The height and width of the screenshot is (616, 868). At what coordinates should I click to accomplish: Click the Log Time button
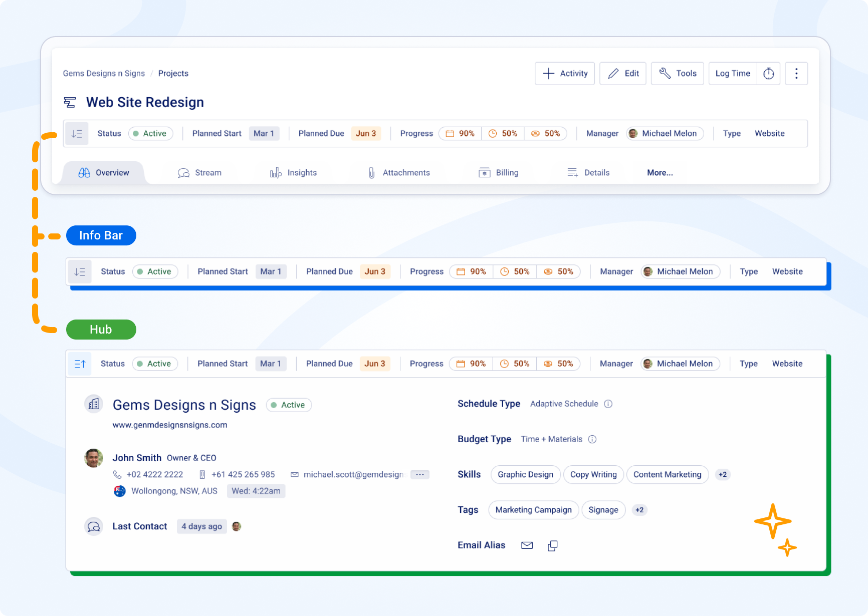pyautogui.click(x=733, y=74)
